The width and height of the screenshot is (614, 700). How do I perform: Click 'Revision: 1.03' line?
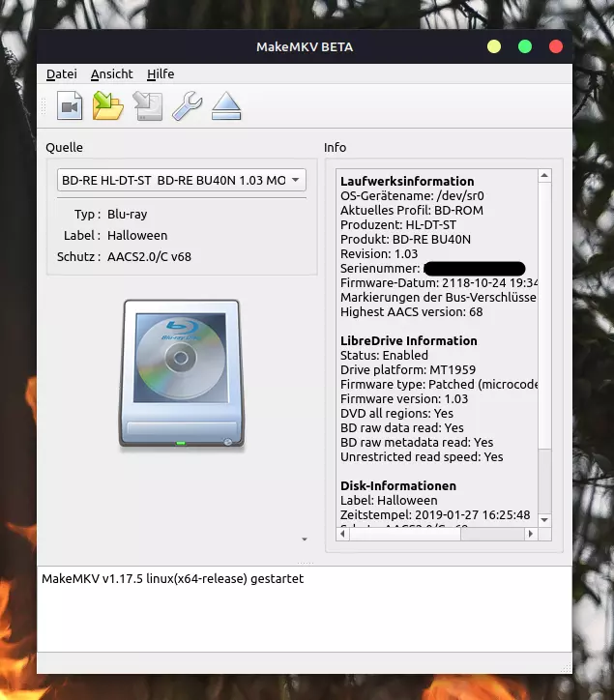coord(379,254)
